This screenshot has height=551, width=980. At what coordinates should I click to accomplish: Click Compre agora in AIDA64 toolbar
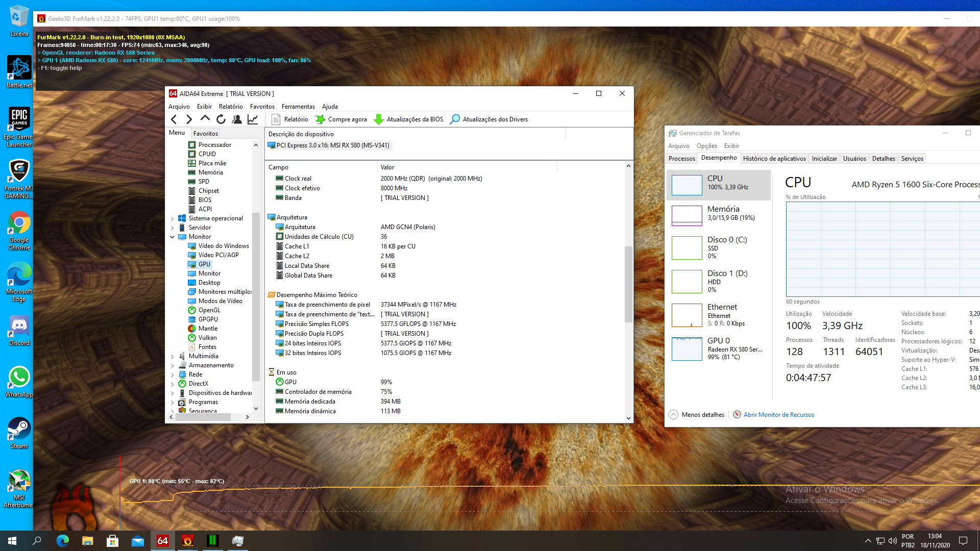(341, 119)
